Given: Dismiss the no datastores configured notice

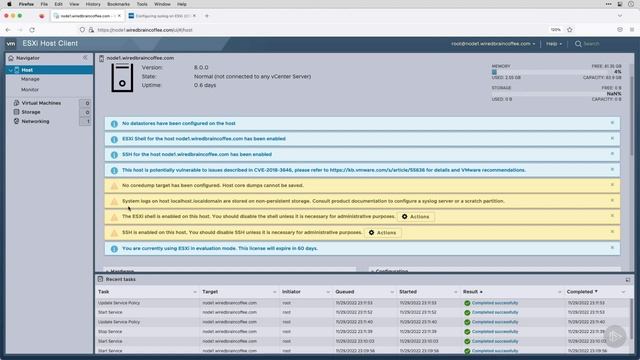Looking at the screenshot, I should point(612,123).
